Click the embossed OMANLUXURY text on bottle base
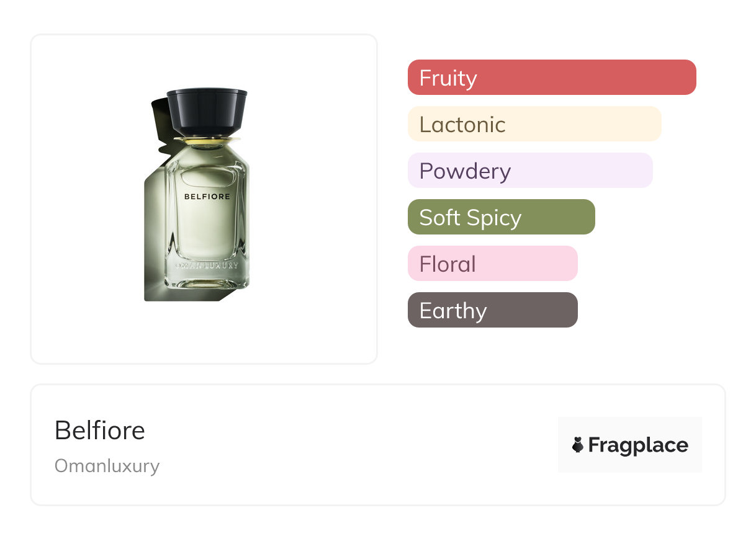This screenshot has width=756, height=536. coord(207,265)
